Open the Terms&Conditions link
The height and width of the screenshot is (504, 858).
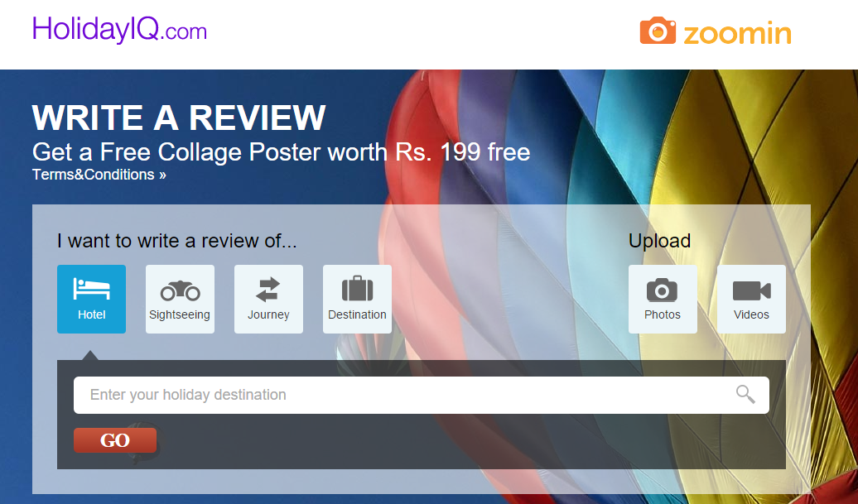(x=99, y=175)
